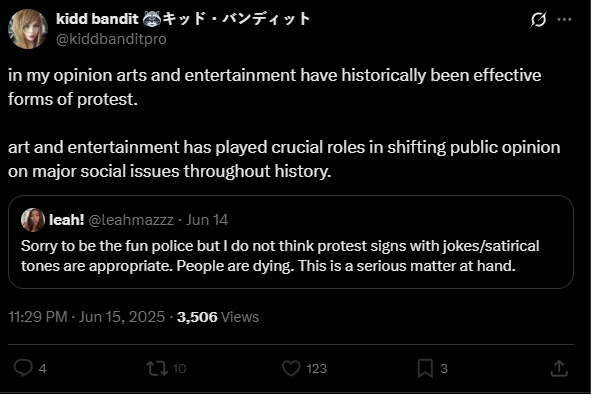The width and height of the screenshot is (591, 394).
Task: Open the @leahmazzz handle link
Action: tap(131, 220)
